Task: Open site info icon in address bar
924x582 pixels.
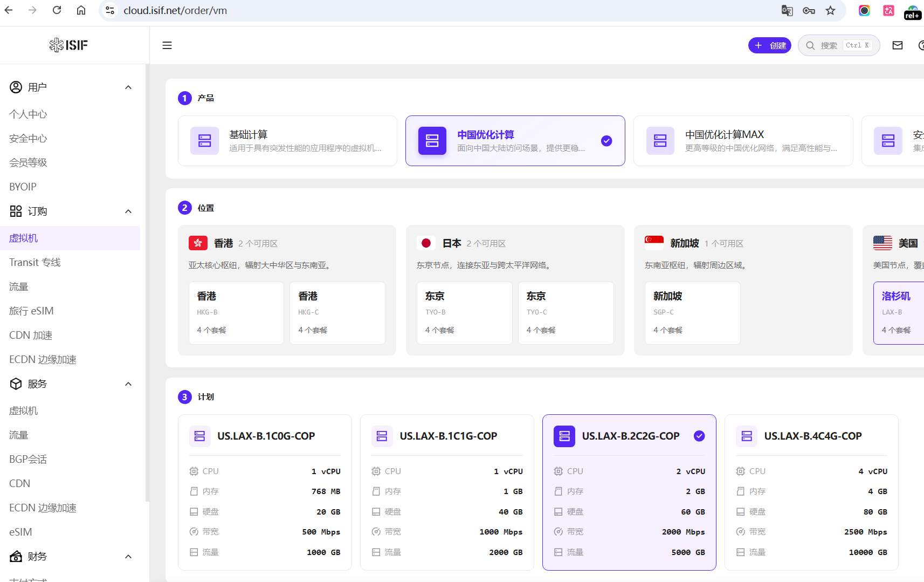Action: coord(110,10)
